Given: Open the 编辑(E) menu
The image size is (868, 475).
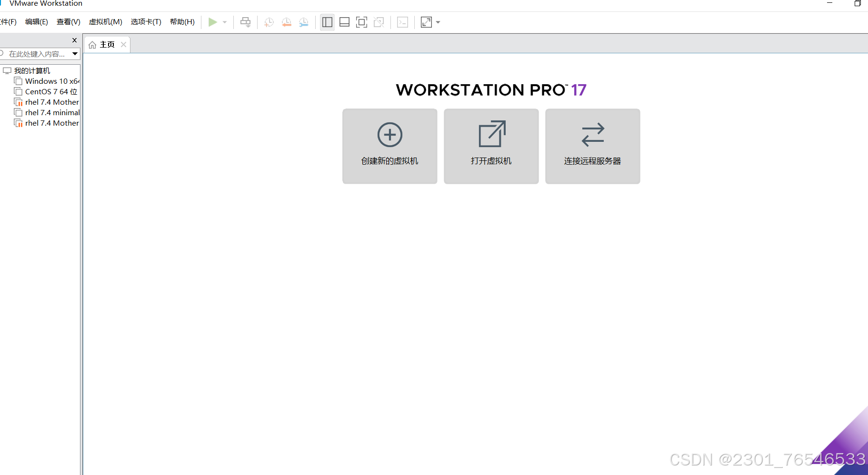Looking at the screenshot, I should [x=37, y=22].
